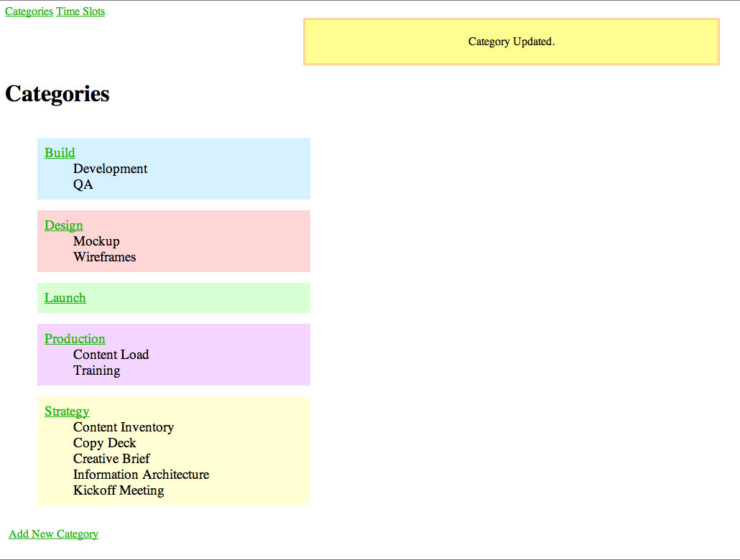Go to the Time Slots page
This screenshot has height=560, width=740.
coord(80,11)
